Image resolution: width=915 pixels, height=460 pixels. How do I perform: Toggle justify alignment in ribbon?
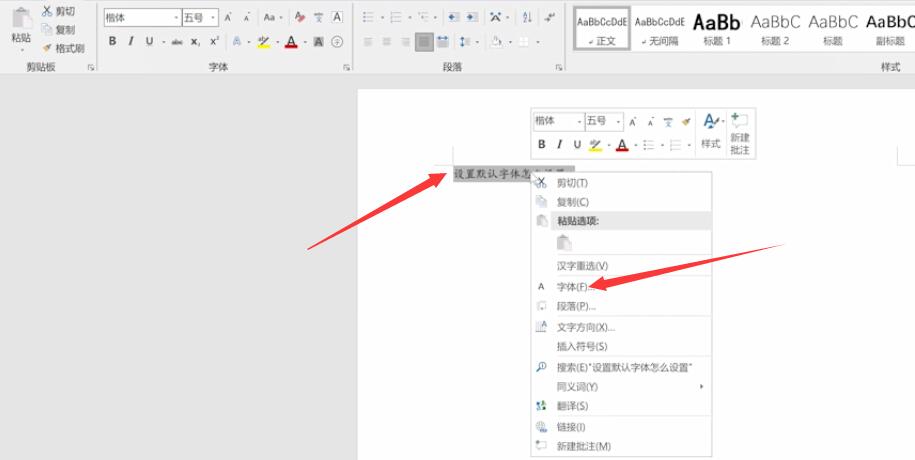(x=424, y=42)
